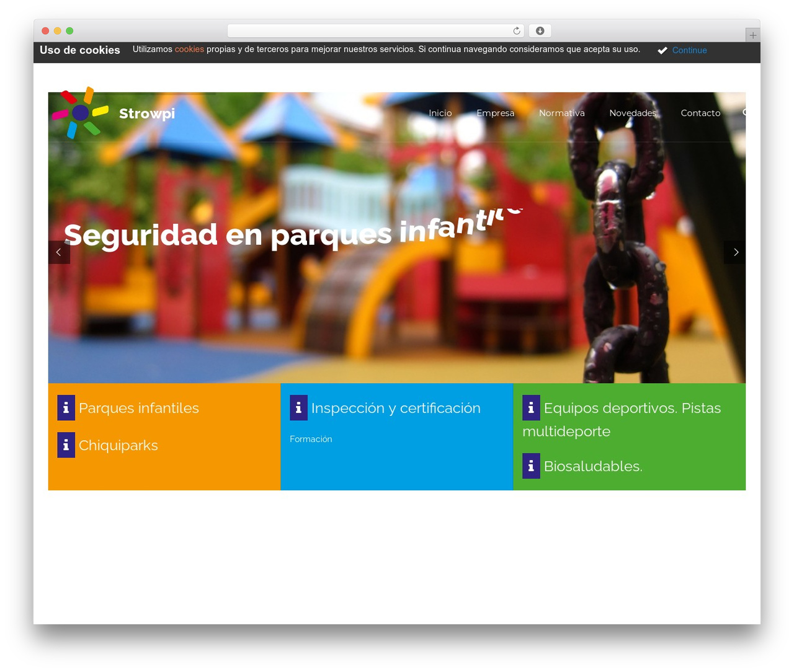Maximize the browser window green button
The image size is (794, 672).
coord(69,31)
